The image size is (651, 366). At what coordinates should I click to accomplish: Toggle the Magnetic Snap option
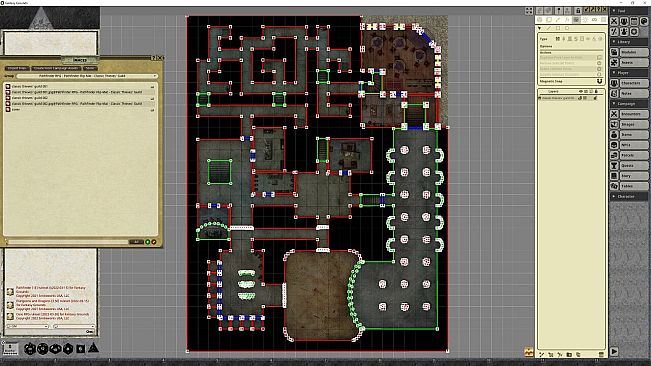(600, 81)
